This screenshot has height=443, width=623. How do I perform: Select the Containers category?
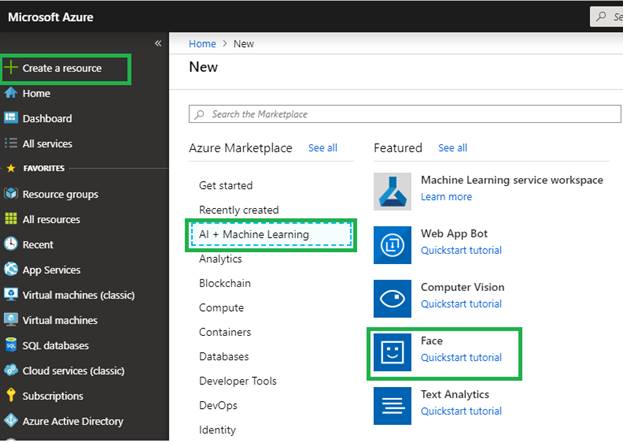pyautogui.click(x=225, y=332)
